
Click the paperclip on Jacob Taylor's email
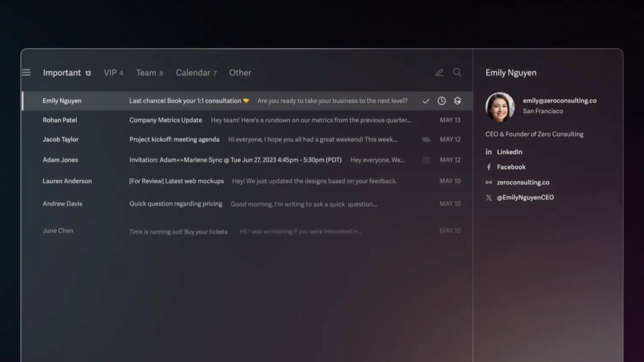426,139
